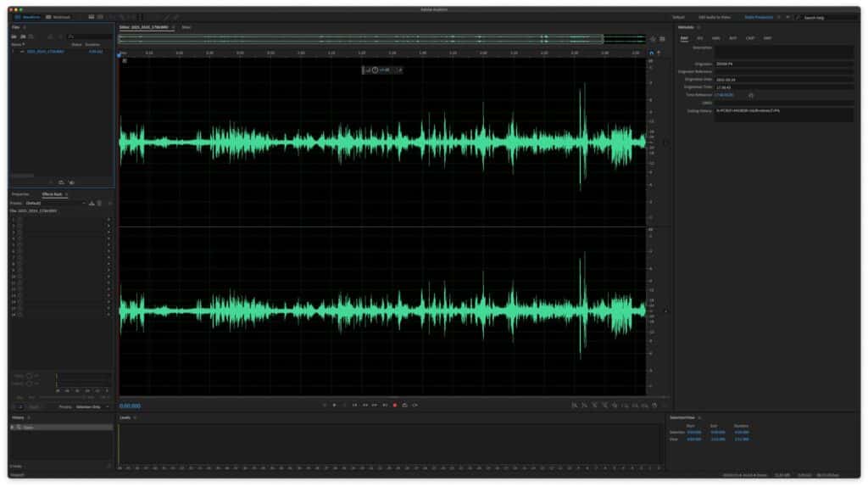The image size is (868, 487).
Task: Click the Zoom In Amplitude icon
Action: (574, 406)
